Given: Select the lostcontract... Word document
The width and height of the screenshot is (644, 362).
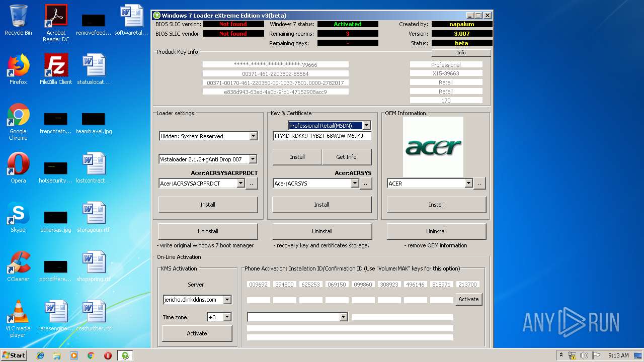Looking at the screenshot, I should 94,168.
